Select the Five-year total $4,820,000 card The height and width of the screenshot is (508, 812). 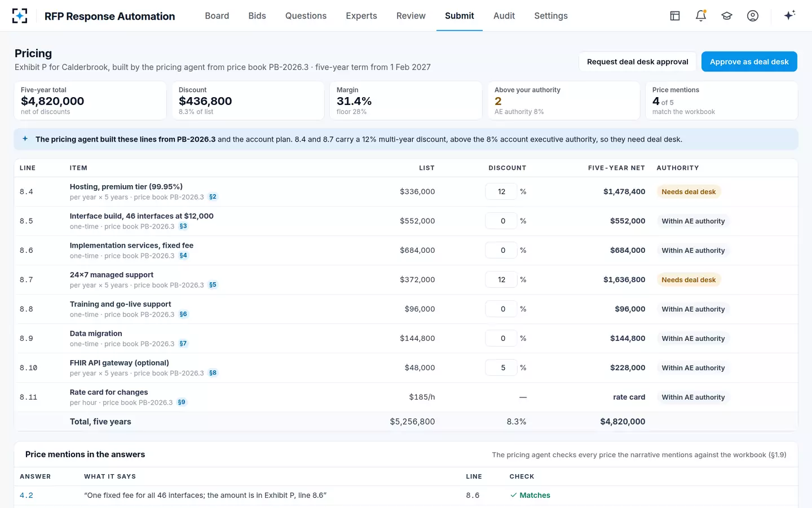(90, 100)
